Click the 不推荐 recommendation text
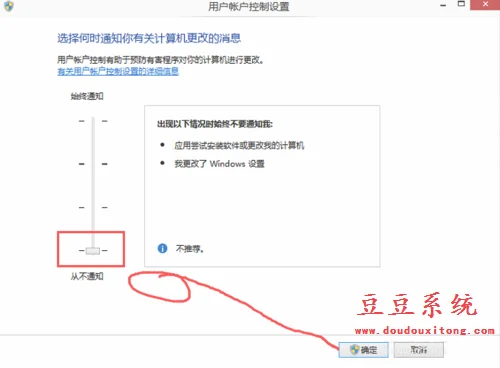Screen dimensions: 500x368 (190, 249)
